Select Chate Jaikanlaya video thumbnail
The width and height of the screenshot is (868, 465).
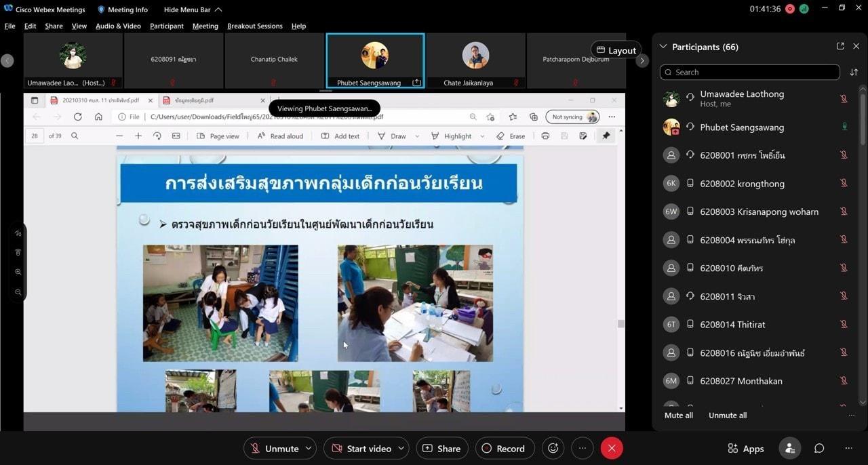pos(476,60)
